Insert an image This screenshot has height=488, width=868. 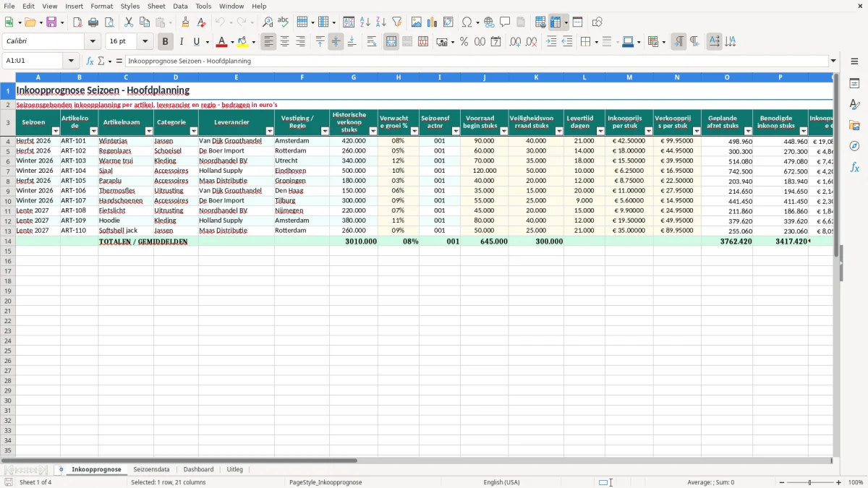click(x=417, y=22)
